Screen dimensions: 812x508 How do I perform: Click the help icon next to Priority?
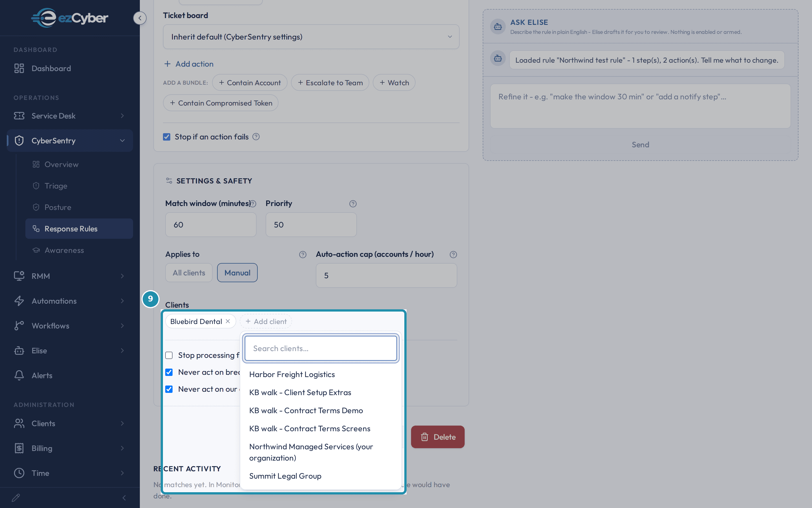coord(353,203)
